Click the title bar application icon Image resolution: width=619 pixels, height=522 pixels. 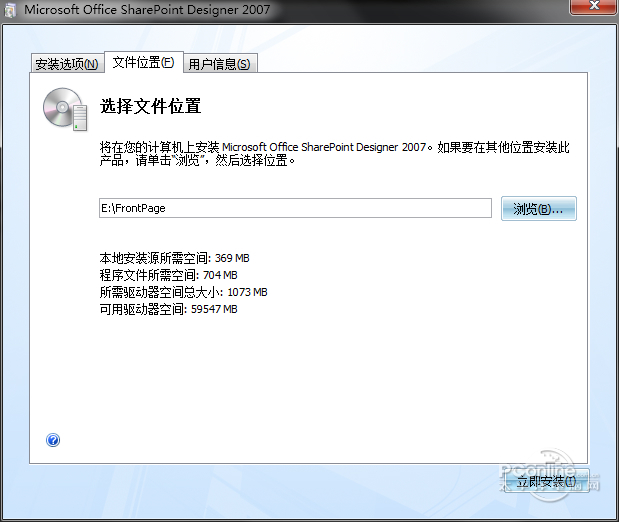[x=11, y=10]
